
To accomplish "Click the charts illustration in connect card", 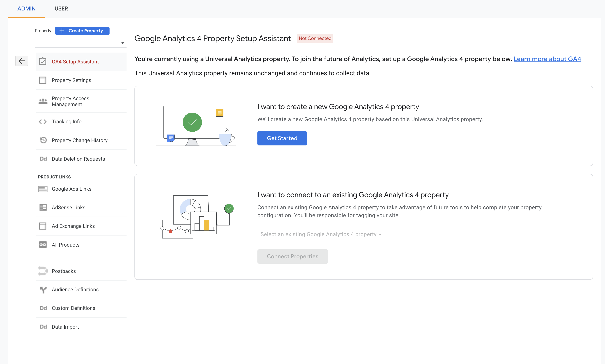I will [197, 217].
